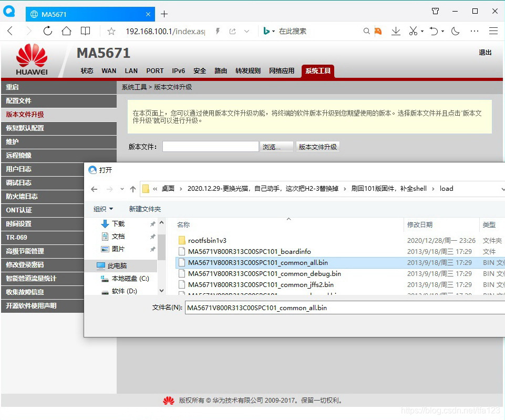Image resolution: width=505 pixels, height=420 pixels.
Task: Open the 状态 tab
Action: click(x=87, y=71)
